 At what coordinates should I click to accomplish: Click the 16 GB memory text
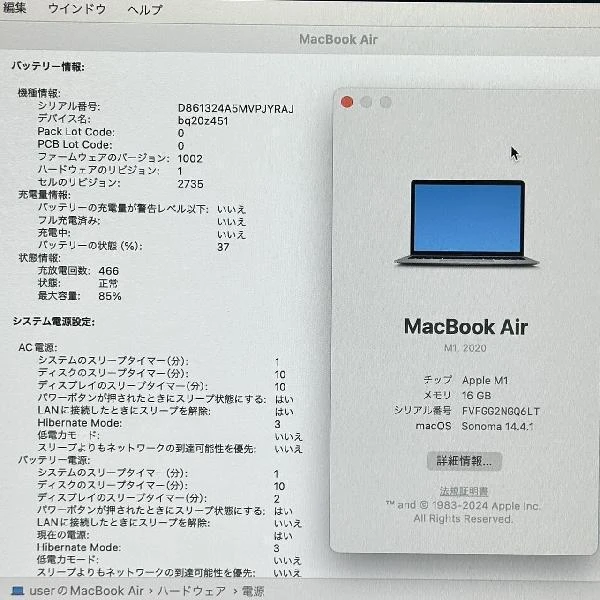(478, 395)
